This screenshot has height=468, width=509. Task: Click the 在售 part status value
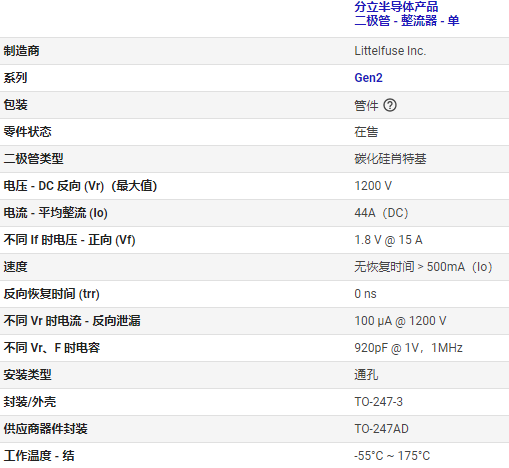tap(366, 132)
